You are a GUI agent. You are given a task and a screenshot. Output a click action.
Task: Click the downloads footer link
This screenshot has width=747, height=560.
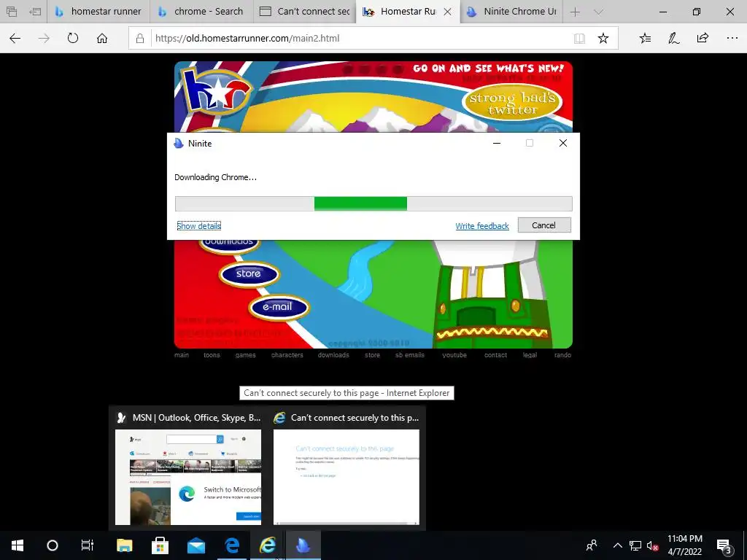333,355
